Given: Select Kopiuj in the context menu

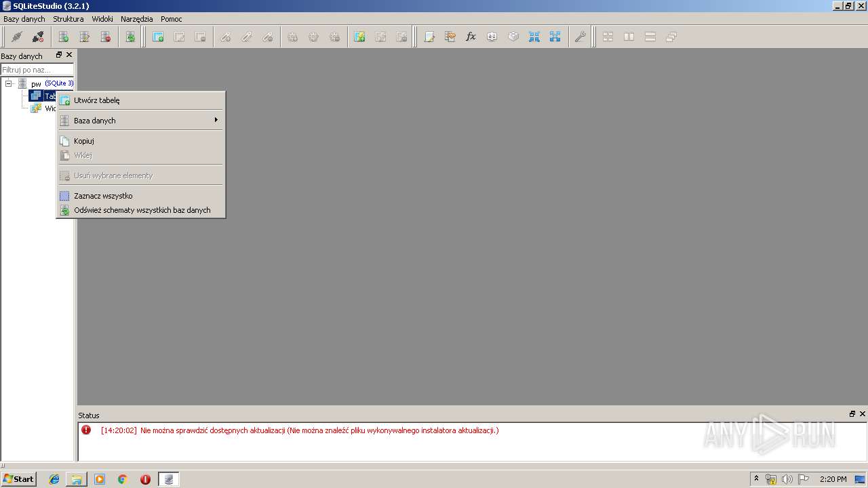Looking at the screenshot, I should (140, 141).
